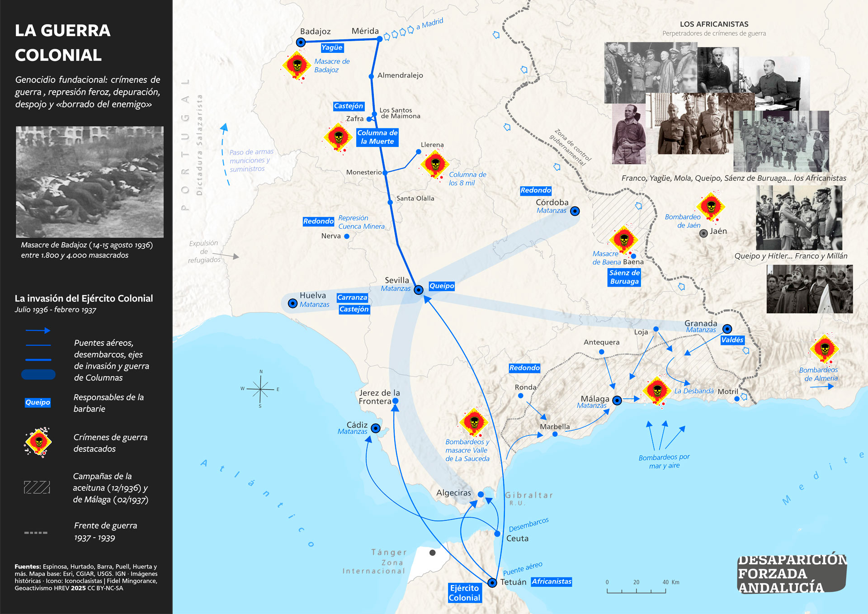Click the Queipo y Hitler handshake photo
Screen dimensions: 868x614
click(799, 218)
